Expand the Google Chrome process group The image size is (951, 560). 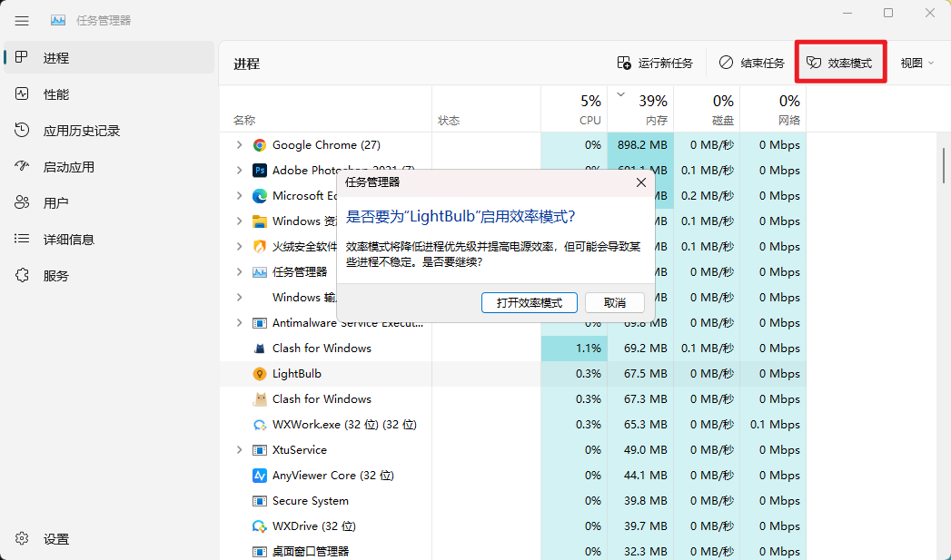239,144
